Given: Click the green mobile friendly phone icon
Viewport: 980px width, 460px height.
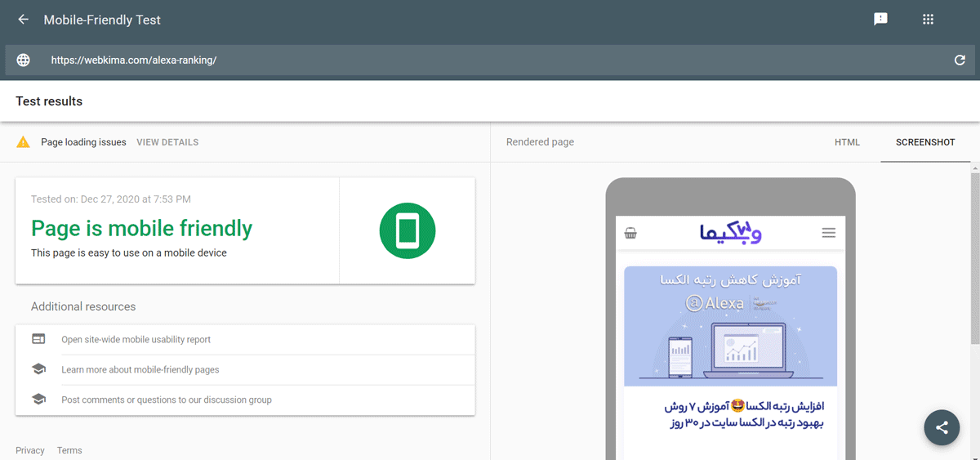Looking at the screenshot, I should [x=408, y=231].
